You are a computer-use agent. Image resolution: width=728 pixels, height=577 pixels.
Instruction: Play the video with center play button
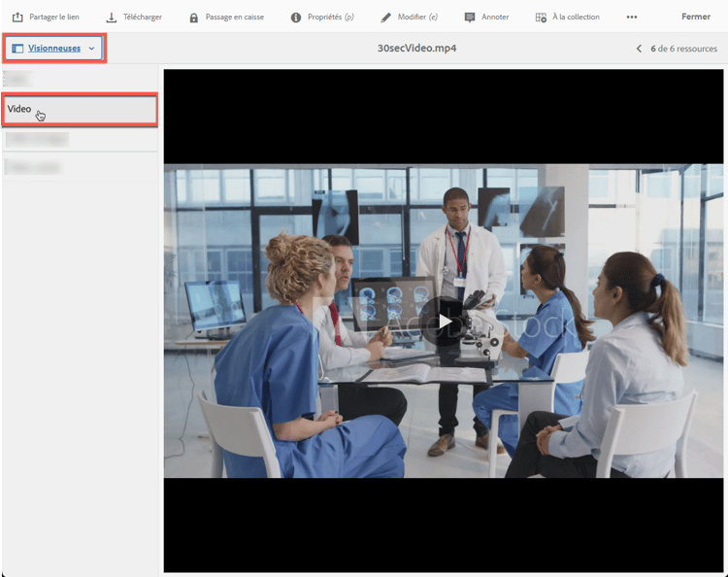[445, 321]
